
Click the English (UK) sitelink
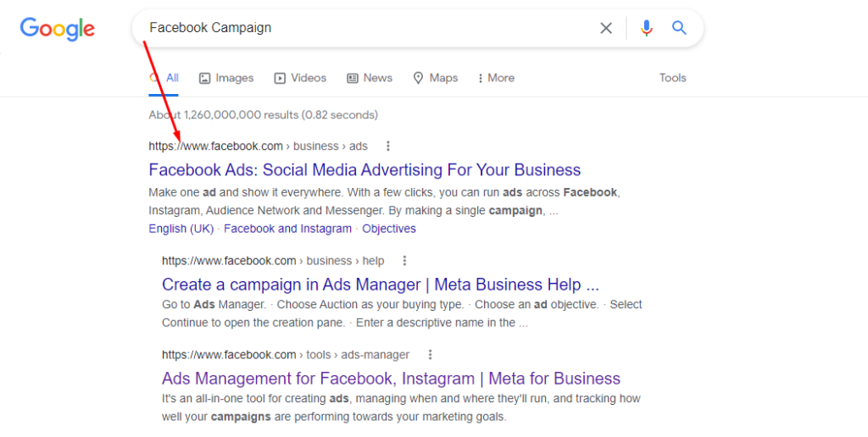pos(181,229)
